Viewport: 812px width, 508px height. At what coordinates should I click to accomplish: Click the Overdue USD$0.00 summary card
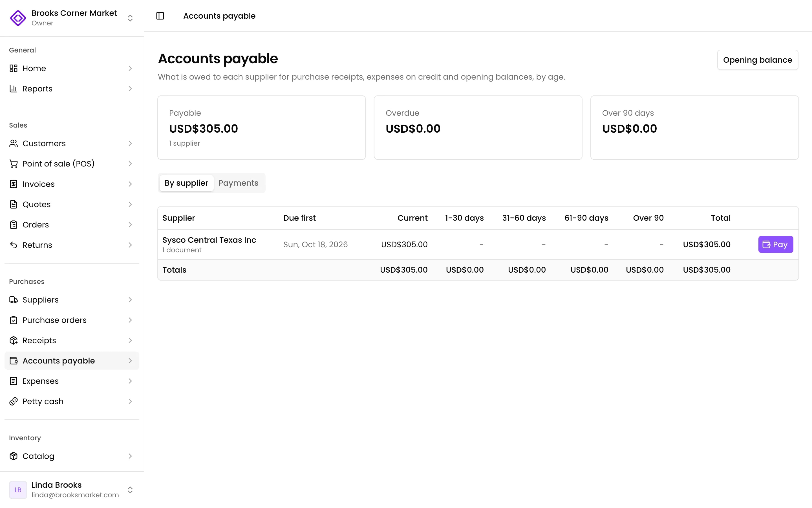[478, 128]
